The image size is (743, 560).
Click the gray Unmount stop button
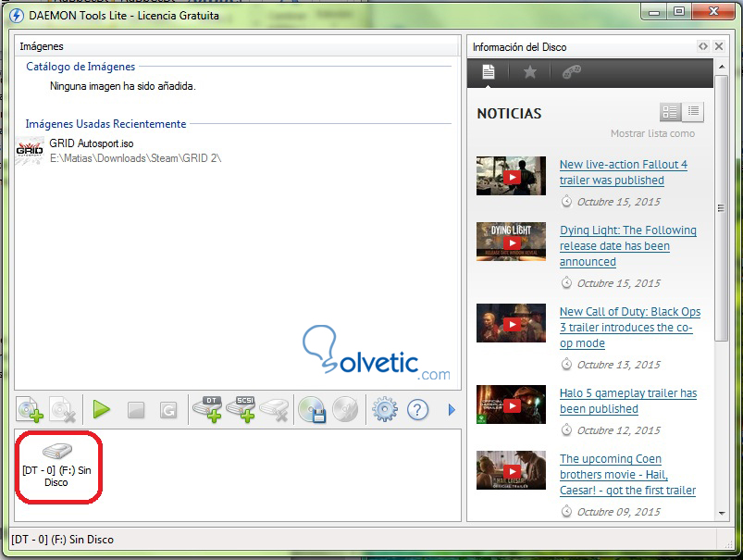(136, 410)
